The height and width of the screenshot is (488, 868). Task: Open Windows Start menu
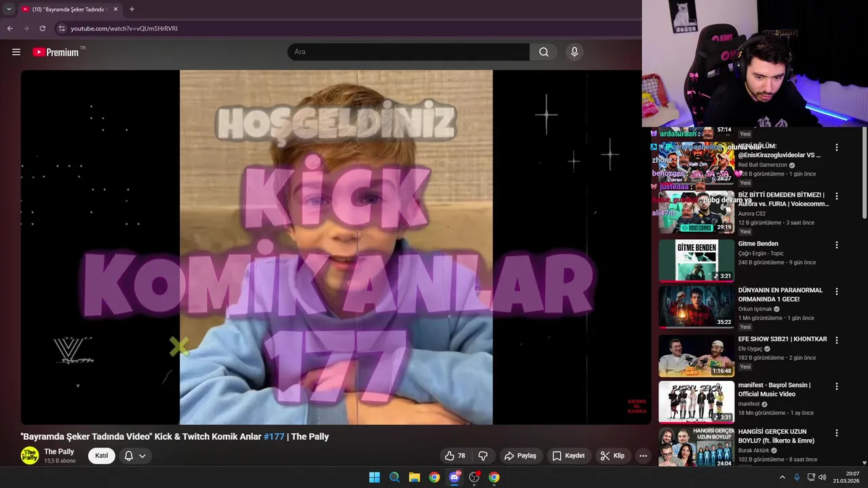click(374, 477)
